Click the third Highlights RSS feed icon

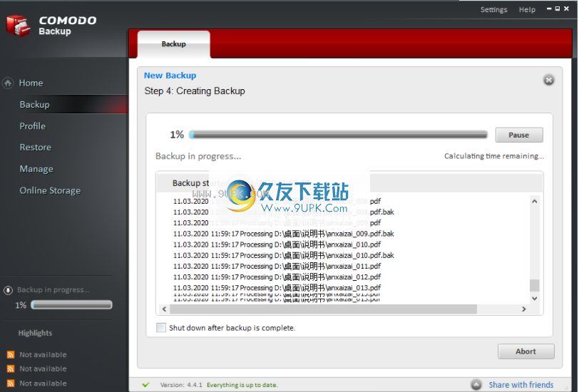coord(11,383)
